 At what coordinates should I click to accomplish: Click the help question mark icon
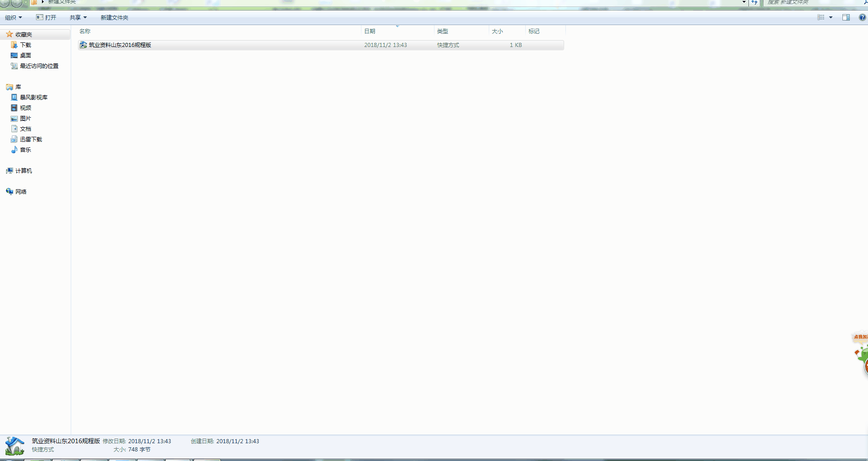pyautogui.click(x=862, y=17)
